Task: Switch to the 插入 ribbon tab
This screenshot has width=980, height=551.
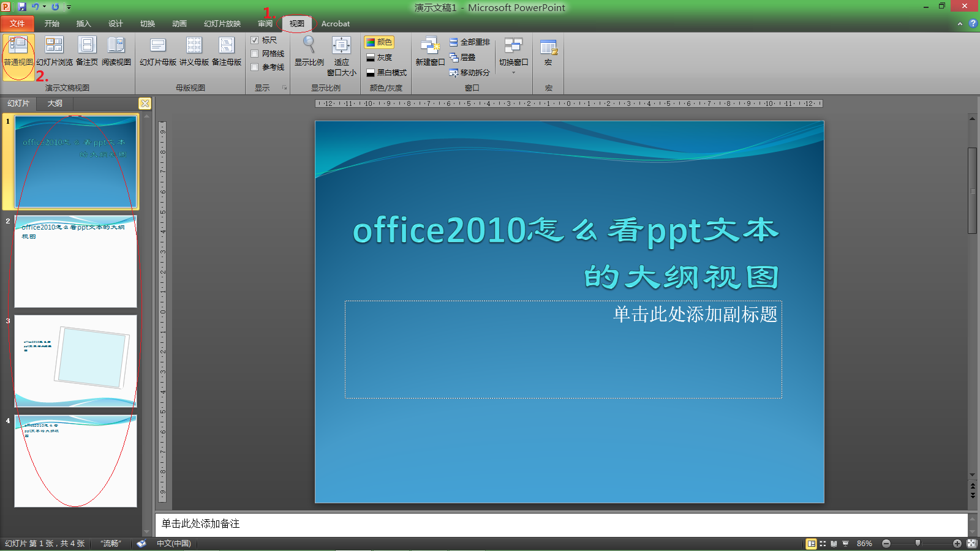Action: [x=84, y=24]
